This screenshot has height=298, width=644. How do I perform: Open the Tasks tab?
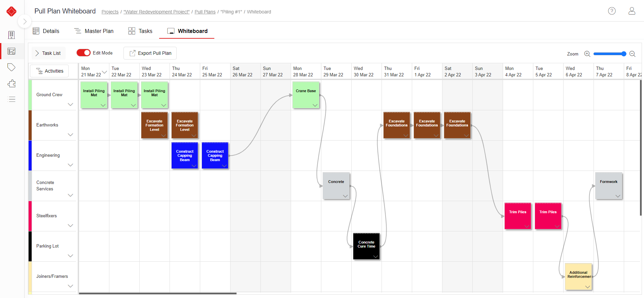[140, 31]
